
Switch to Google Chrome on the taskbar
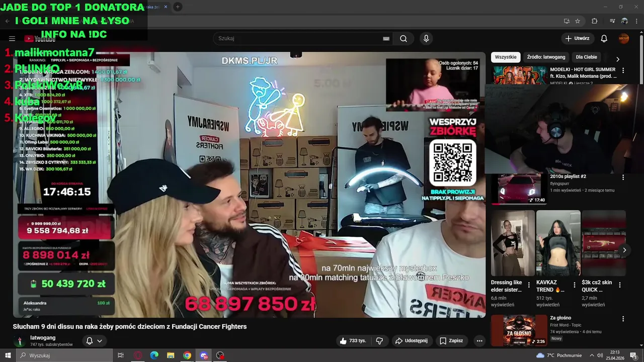point(187,355)
